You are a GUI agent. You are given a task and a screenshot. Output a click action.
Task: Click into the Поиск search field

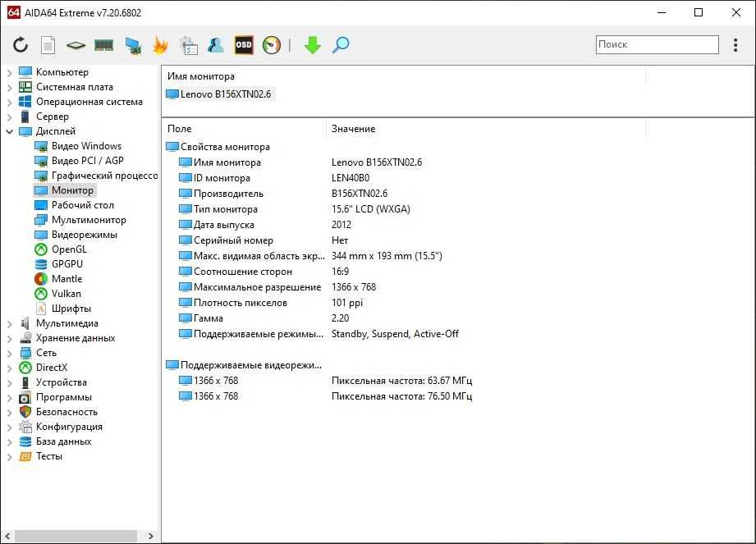tap(657, 44)
